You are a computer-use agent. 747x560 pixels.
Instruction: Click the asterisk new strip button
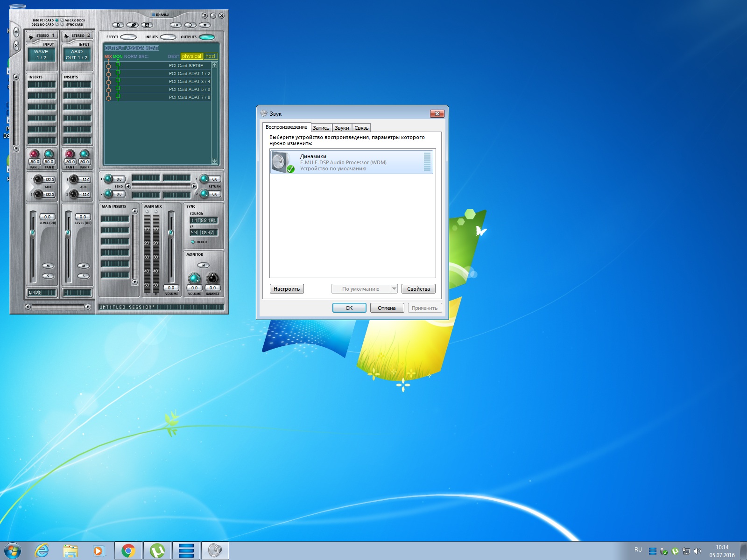point(16,33)
